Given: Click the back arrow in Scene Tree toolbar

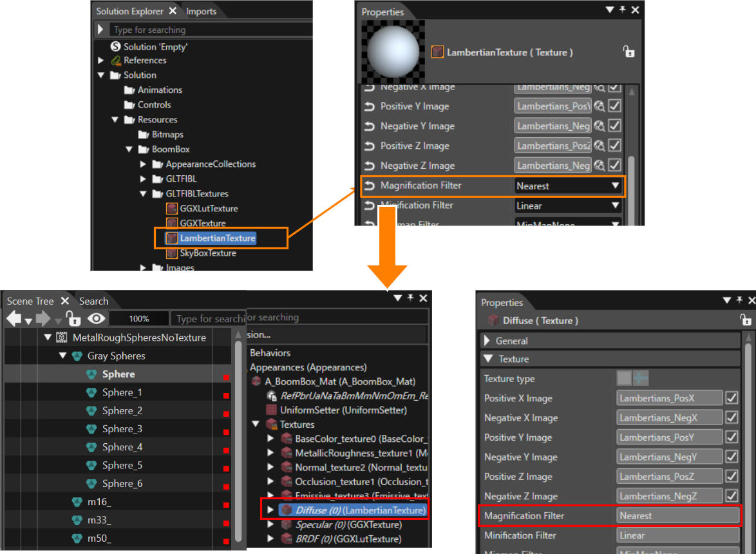Looking at the screenshot, I should 14,319.
